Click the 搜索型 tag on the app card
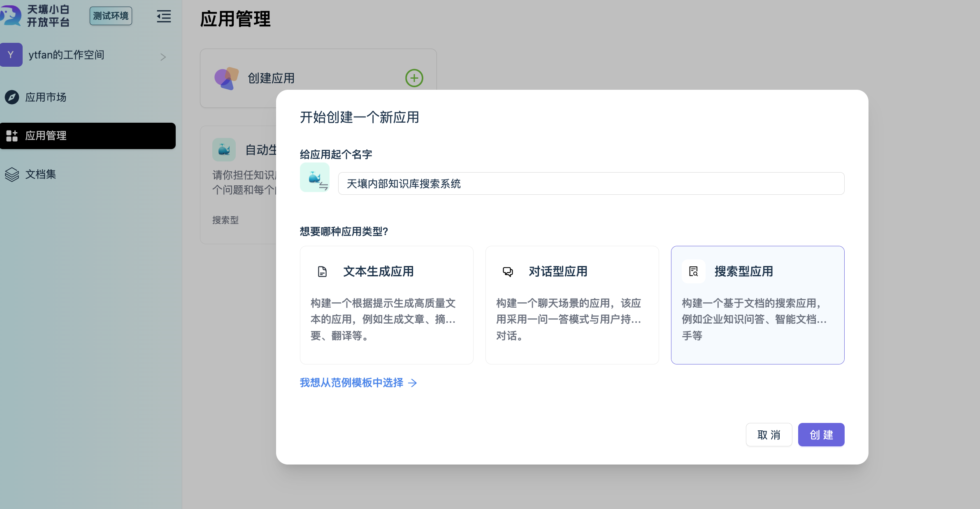Viewport: 980px width, 509px height. pos(225,220)
